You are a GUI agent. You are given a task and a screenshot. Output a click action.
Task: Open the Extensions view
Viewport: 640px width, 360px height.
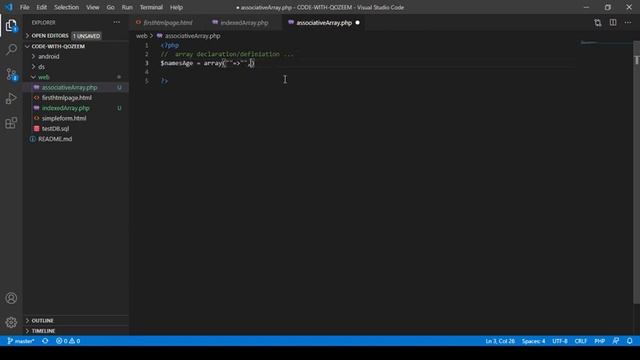click(x=11, y=123)
